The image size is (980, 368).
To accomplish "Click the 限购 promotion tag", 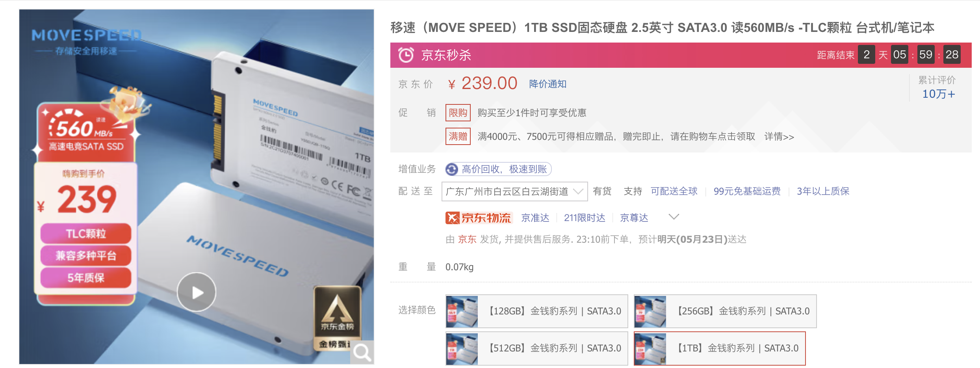I will click(x=458, y=113).
